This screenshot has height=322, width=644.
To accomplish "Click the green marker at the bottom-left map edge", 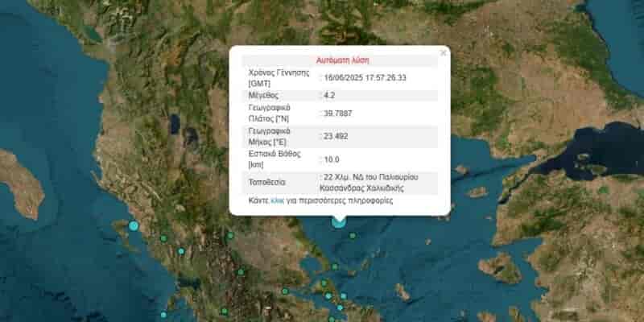I will coord(163,315).
